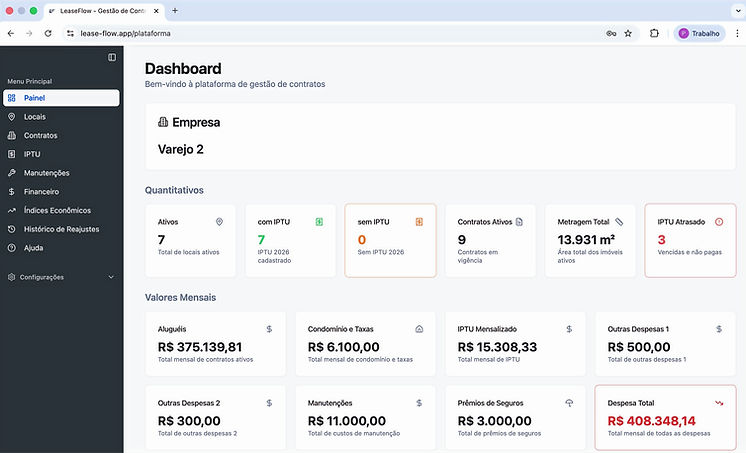This screenshot has width=746, height=453.
Task: Click the Histórico de Reajustes clock icon
Action: [x=12, y=229]
